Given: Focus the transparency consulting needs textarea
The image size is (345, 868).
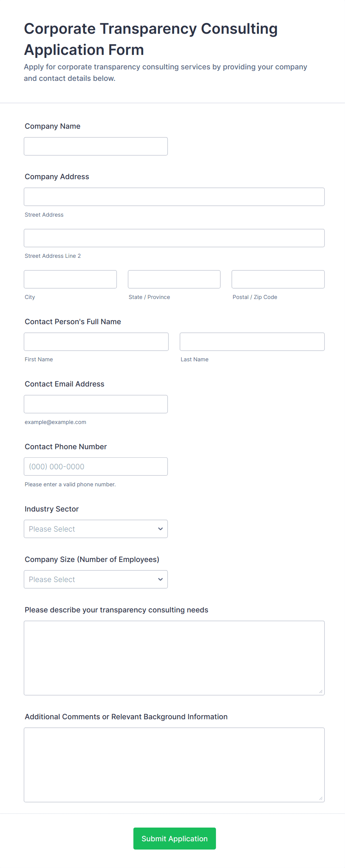Looking at the screenshot, I should click(x=174, y=657).
